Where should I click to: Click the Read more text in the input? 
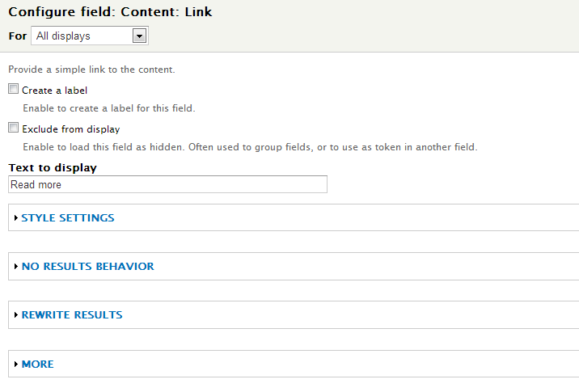36,184
